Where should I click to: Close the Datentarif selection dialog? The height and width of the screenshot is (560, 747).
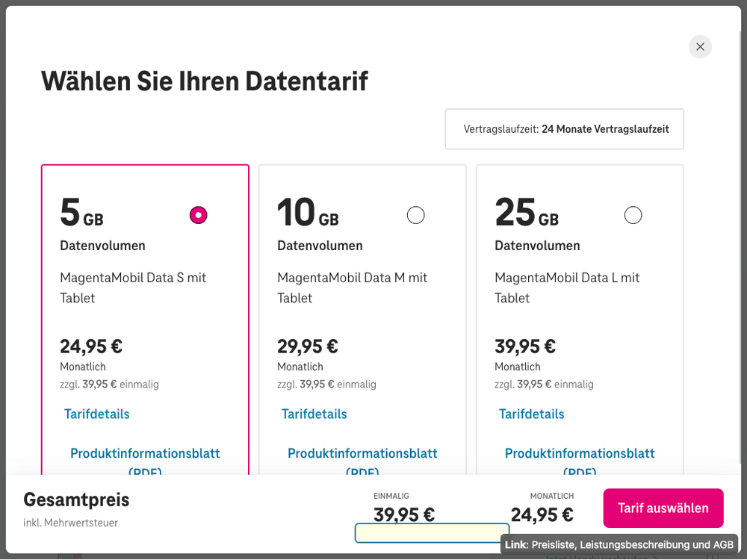[x=700, y=46]
